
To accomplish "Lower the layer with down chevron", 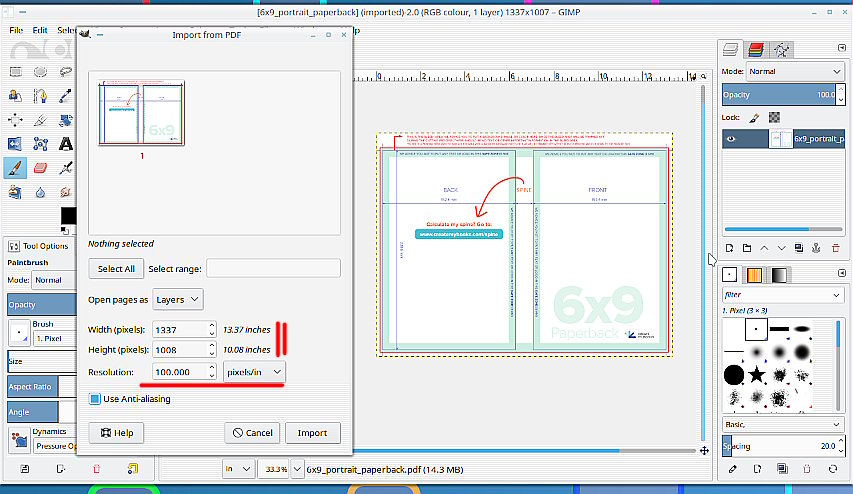I will pos(782,248).
